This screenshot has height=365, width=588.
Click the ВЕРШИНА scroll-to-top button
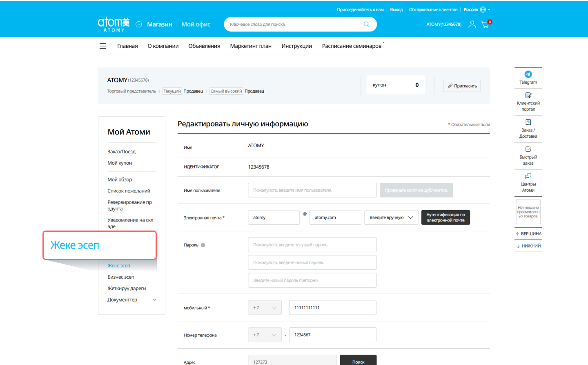(528, 234)
